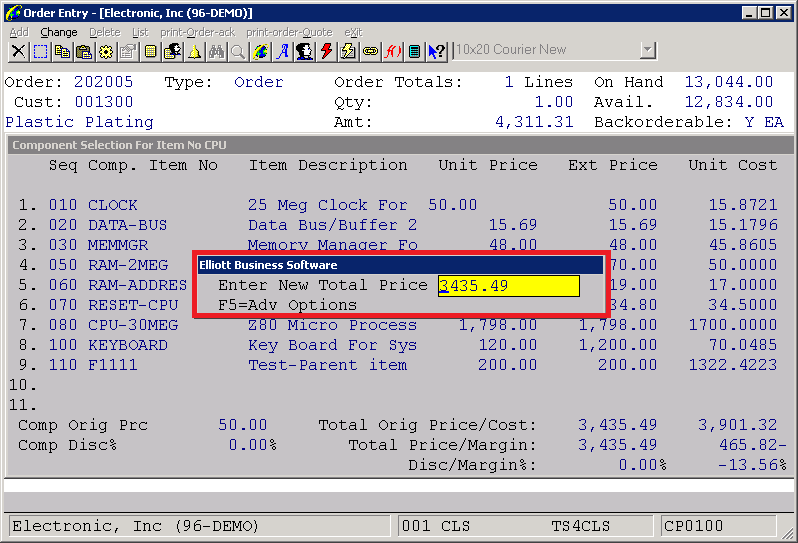Select the KEYBOARD component row
This screenshot has width=798, height=543.
click(x=398, y=345)
